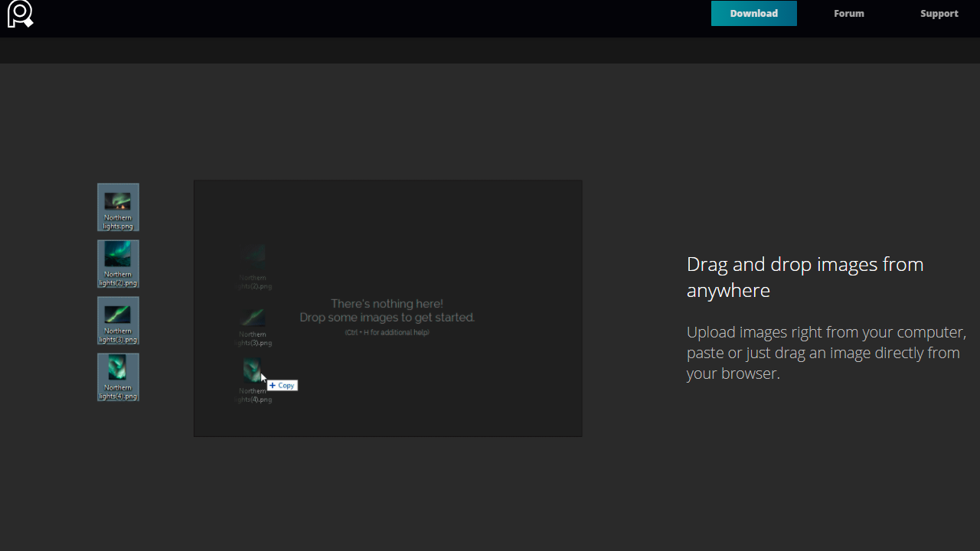980x551 pixels.
Task: Click the faded Northern lights(3).png thumbnail inside canvas
Action: tap(253, 317)
